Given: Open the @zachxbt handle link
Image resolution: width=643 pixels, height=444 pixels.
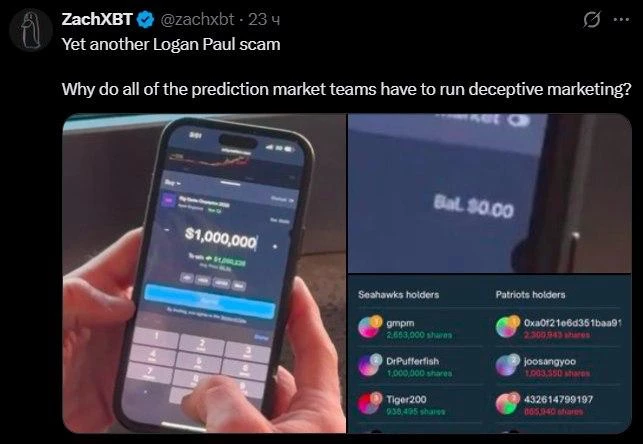Looking at the screenshot, I should click(197, 19).
